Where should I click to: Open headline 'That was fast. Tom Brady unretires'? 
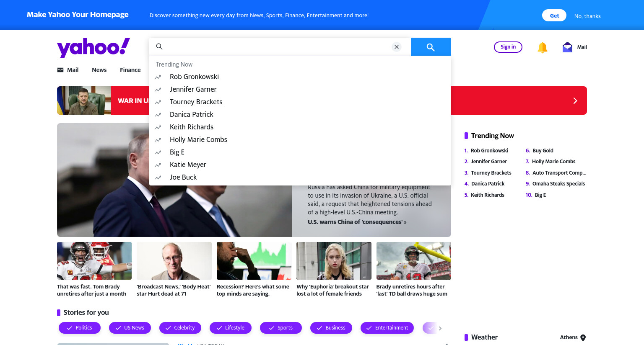(x=92, y=290)
